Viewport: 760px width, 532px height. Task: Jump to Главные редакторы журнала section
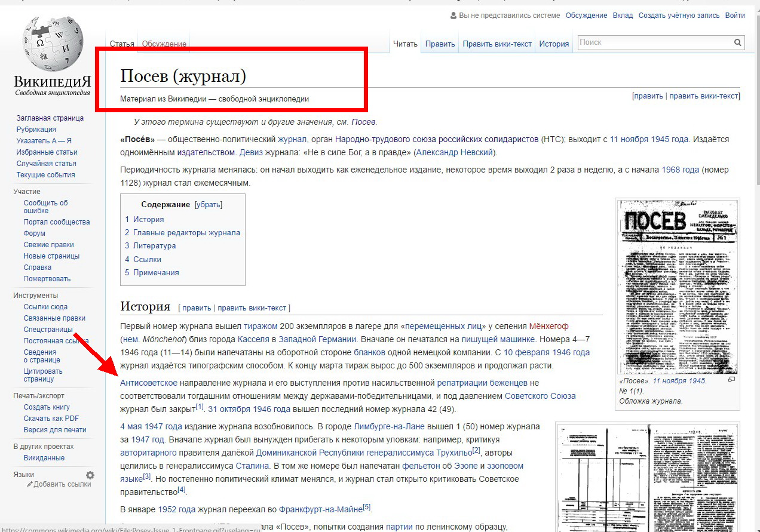[x=183, y=233]
